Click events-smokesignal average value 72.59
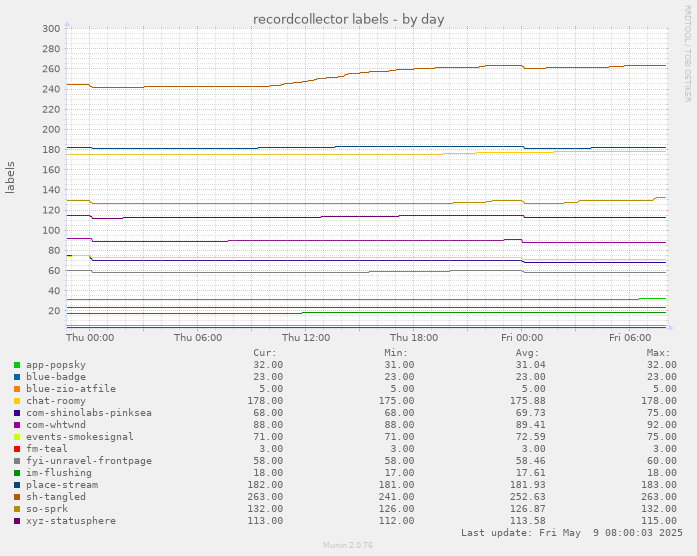The width and height of the screenshot is (697, 556). pyautogui.click(x=531, y=437)
